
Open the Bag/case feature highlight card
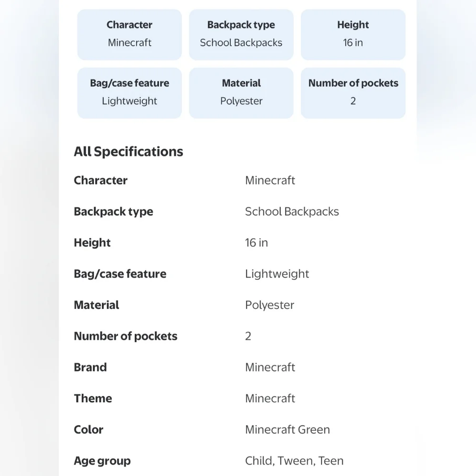129,92
